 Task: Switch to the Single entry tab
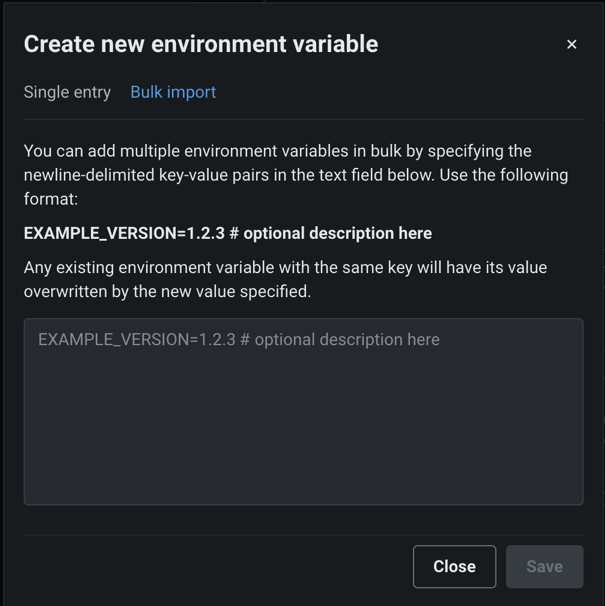[67, 92]
